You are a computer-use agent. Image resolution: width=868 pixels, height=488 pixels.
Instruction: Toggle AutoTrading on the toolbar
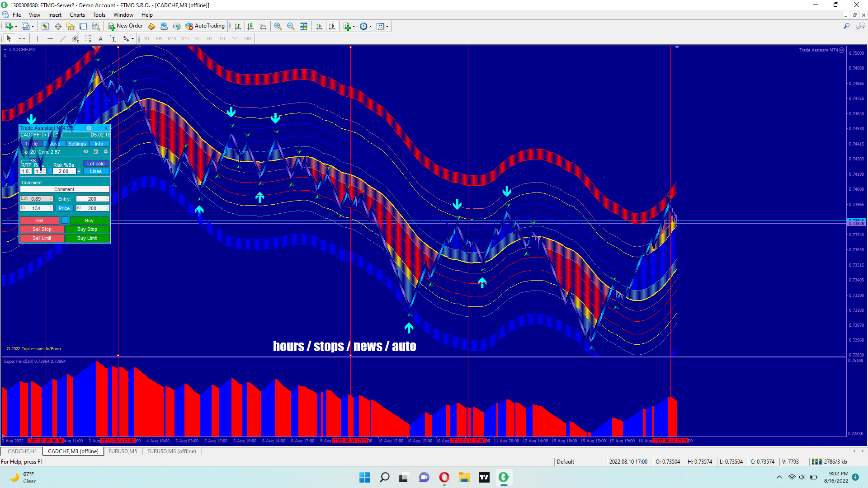[x=205, y=26]
